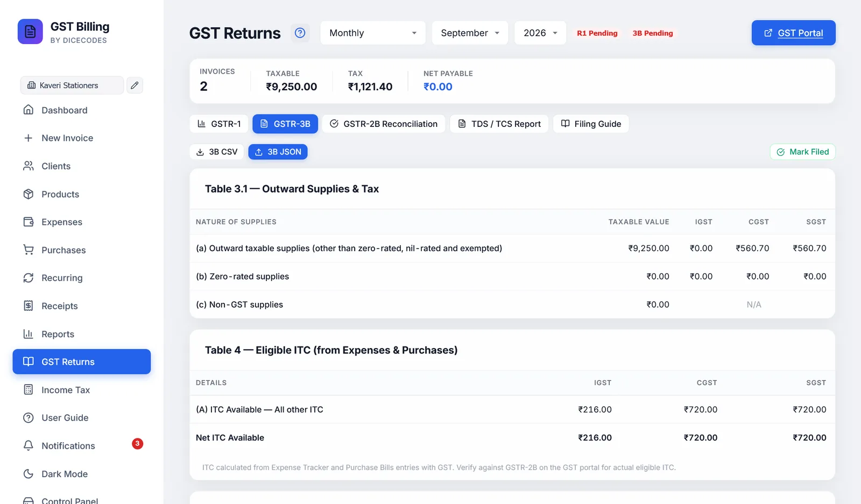Click the red notifications count badge
This screenshot has height=504, width=861.
(137, 443)
